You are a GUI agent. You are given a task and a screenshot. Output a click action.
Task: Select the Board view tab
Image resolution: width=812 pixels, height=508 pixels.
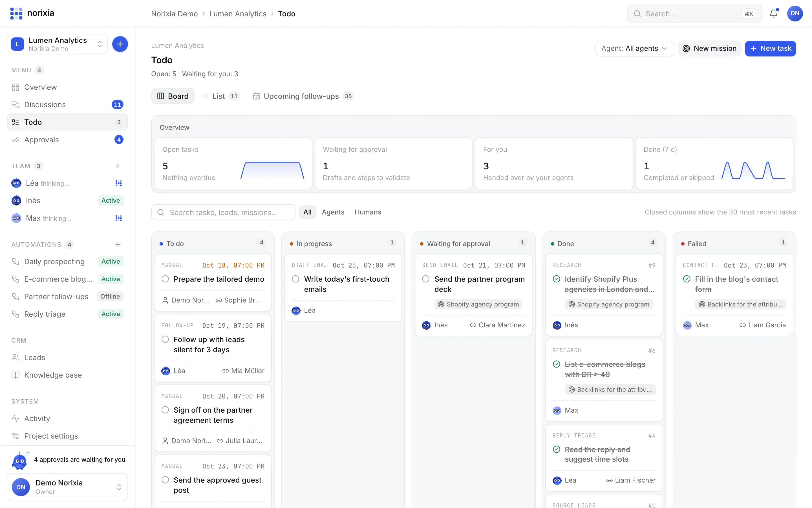click(173, 96)
